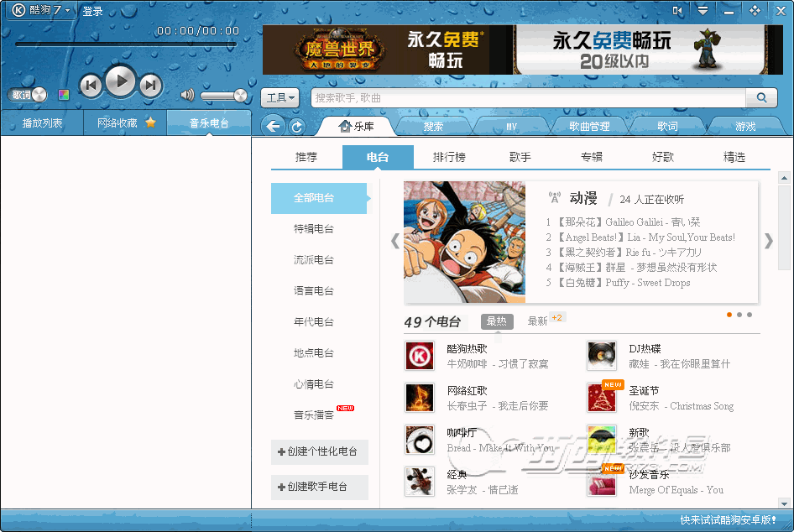Play the 酷狗热歌 station icon
Screen dimensions: 794x532
coord(420,356)
